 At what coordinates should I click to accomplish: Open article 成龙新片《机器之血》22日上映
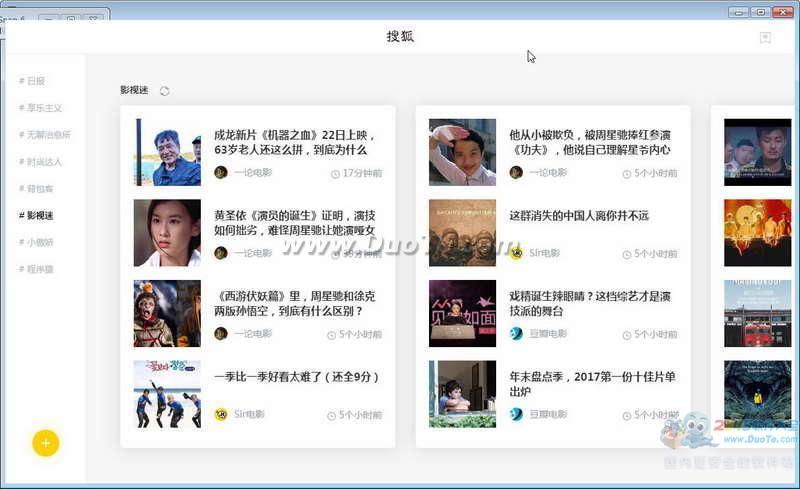point(294,142)
